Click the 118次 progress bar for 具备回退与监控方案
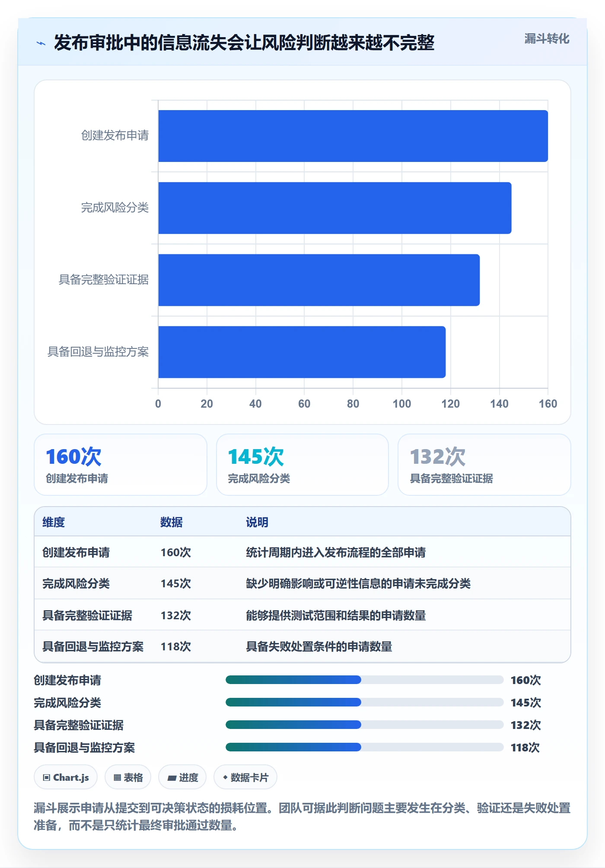This screenshot has width=605, height=868. [x=364, y=748]
